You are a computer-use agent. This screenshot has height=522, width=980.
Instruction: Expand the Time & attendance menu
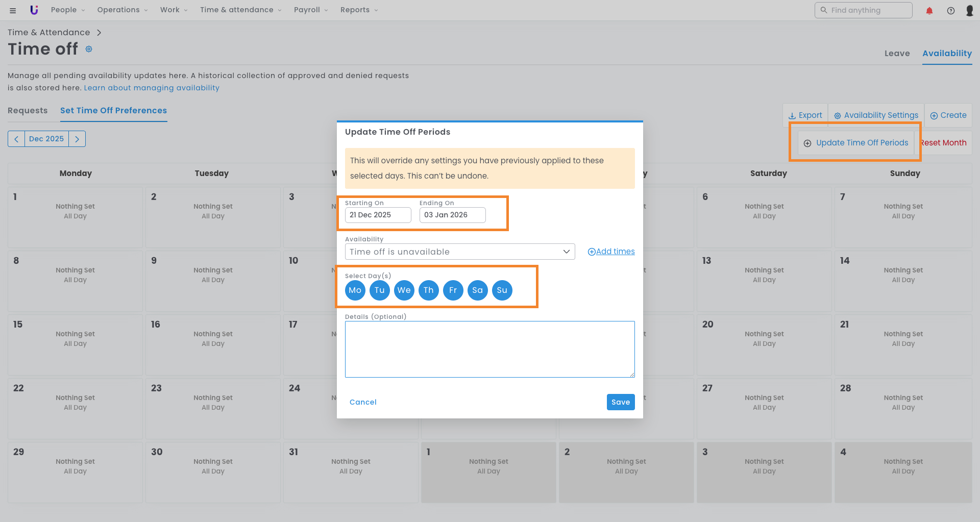pos(240,10)
